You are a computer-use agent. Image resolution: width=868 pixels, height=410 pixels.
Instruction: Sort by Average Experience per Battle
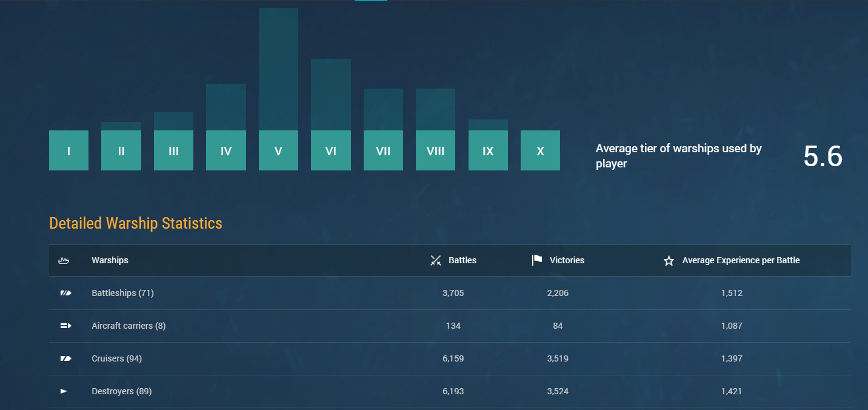[741, 261]
